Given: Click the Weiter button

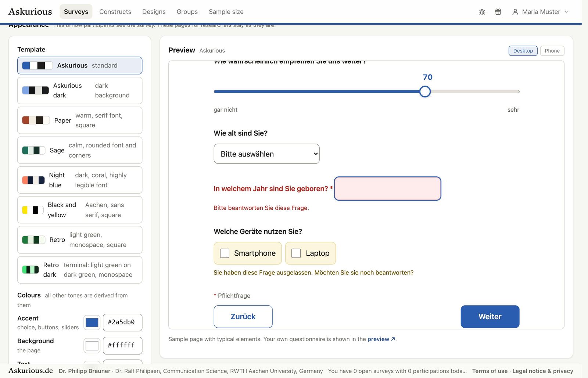Looking at the screenshot, I should click(490, 316).
